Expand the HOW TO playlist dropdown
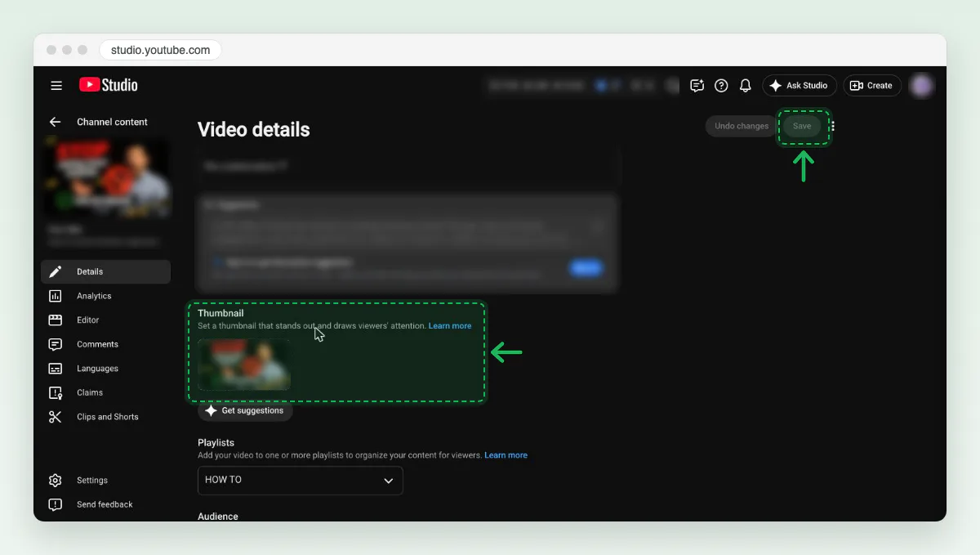Screen dimensions: 980x555 point(301,480)
